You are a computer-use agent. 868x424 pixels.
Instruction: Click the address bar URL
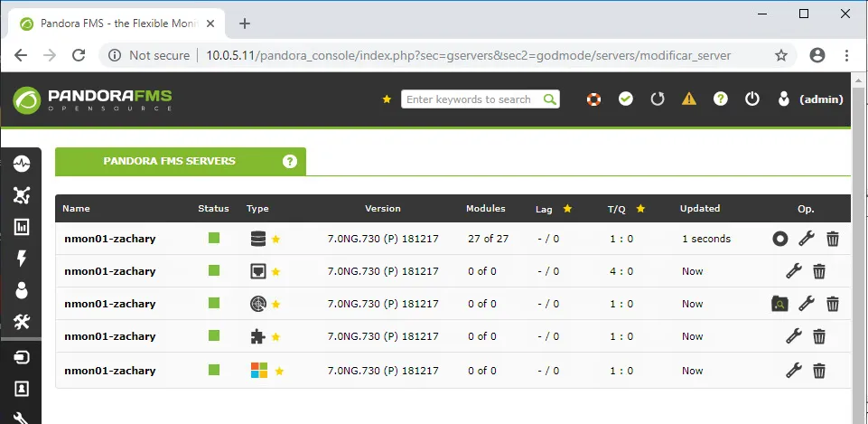[x=468, y=55]
